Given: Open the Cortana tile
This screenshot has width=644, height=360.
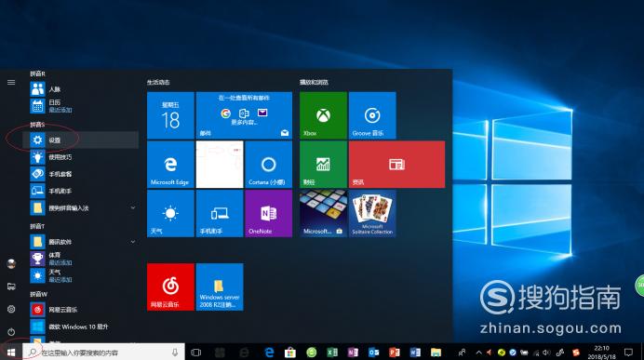Looking at the screenshot, I should click(x=269, y=165).
